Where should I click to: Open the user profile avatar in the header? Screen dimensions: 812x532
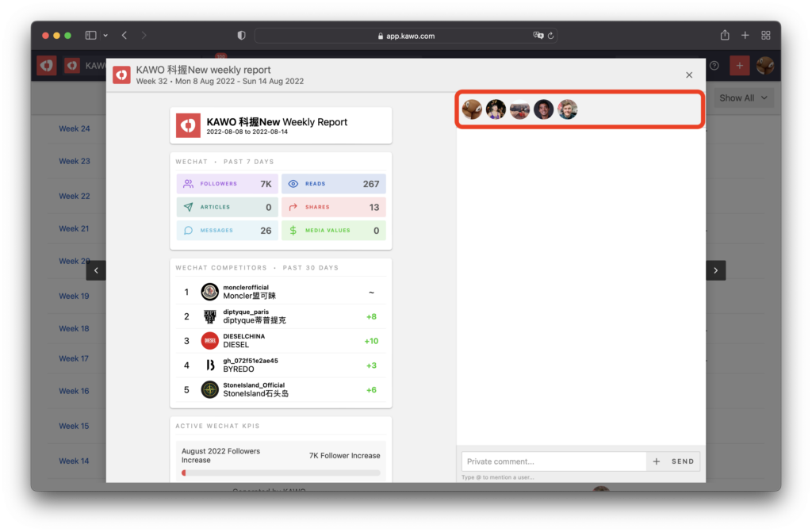[765, 65]
